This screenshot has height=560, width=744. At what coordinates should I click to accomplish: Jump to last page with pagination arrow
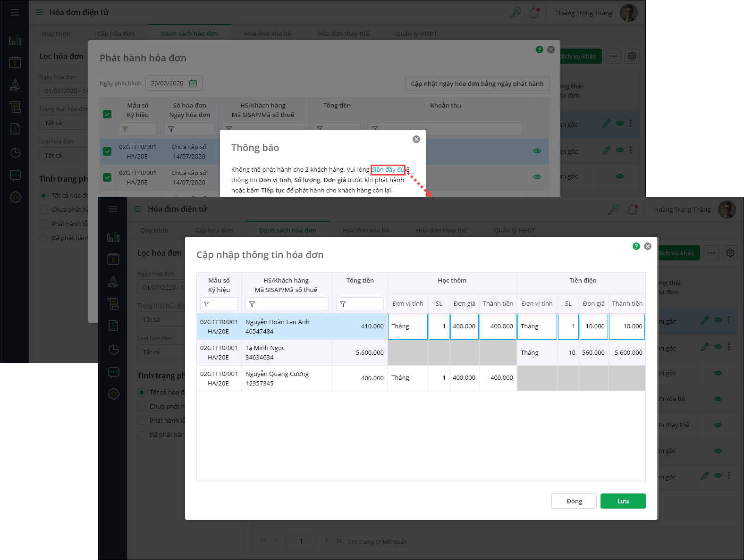[x=339, y=541]
